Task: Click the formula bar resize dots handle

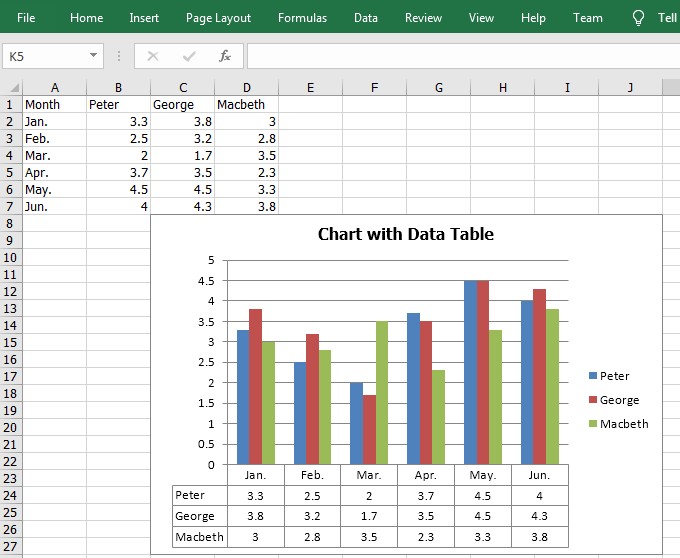Action: (119, 56)
